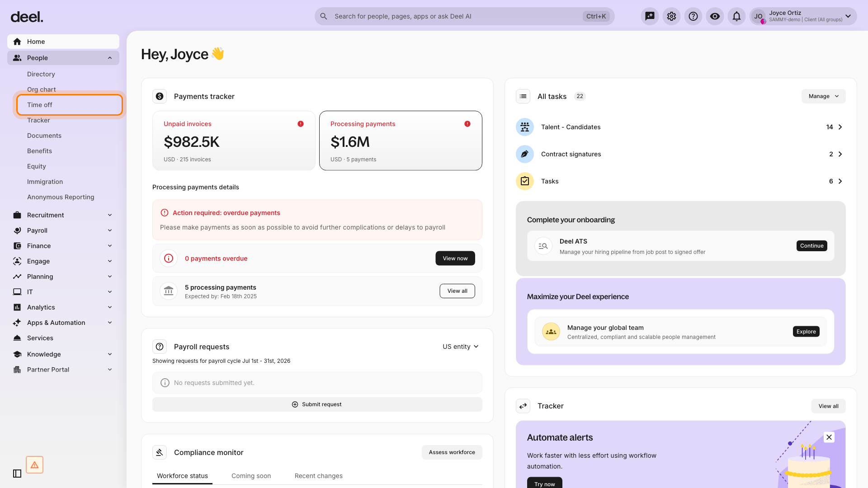Select the Unpaid invoices card

(234, 141)
